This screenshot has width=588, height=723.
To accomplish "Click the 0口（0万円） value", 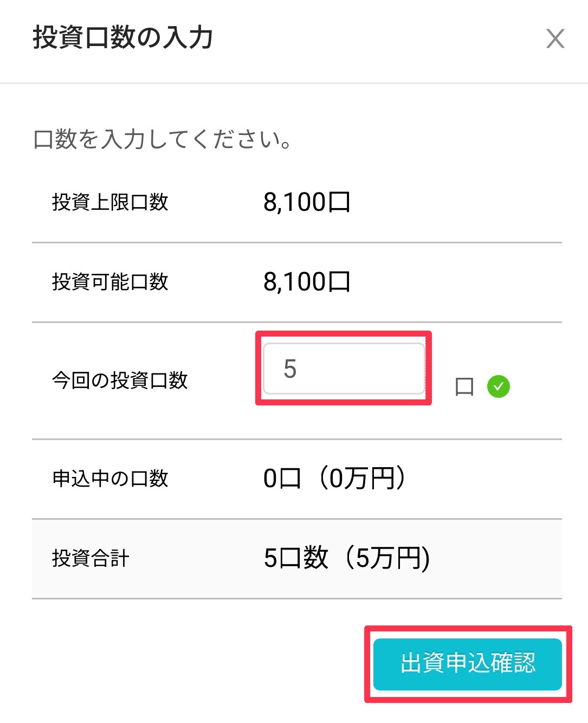I will point(334,479).
